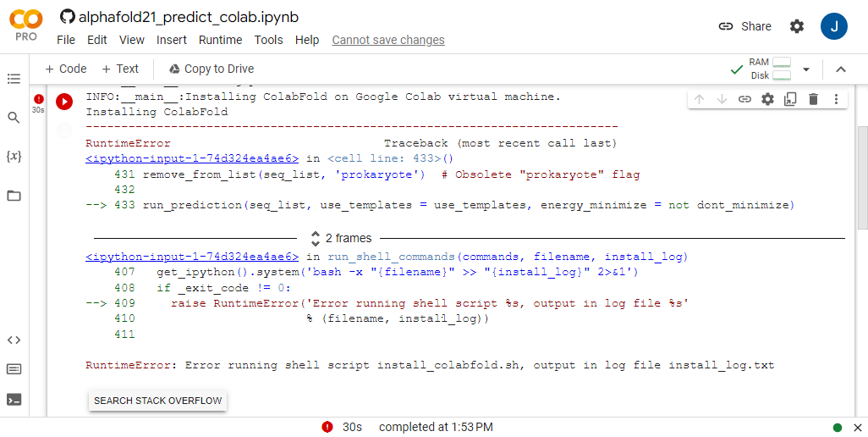Viewport: 868px width, 437px height.
Task: Open the Runtime menu
Action: (x=220, y=40)
